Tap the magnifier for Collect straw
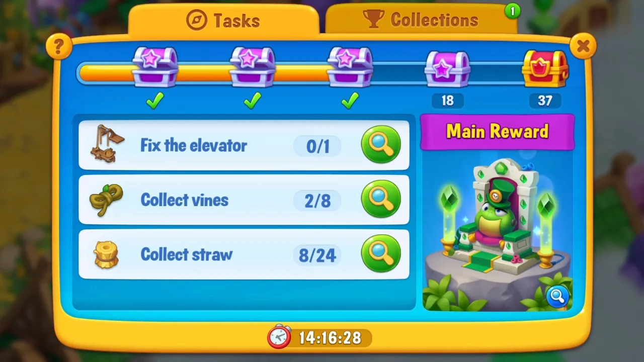Screen dimensions: 644x362 (381, 254)
